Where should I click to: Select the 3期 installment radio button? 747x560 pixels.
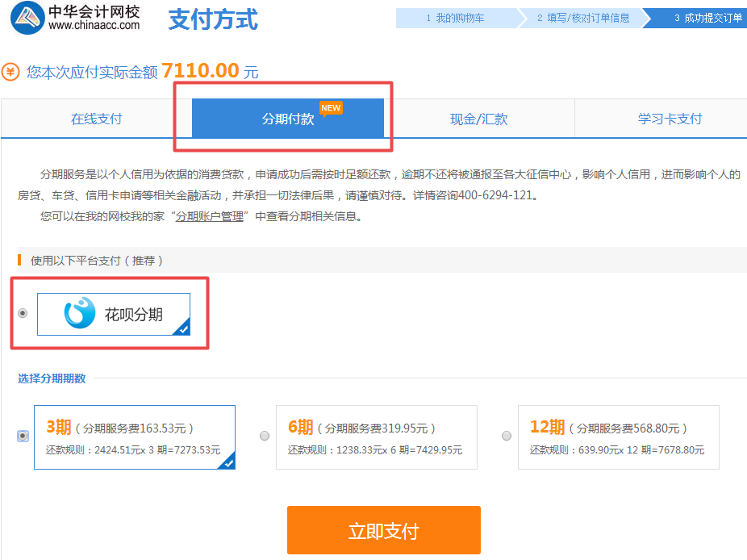tap(23, 436)
